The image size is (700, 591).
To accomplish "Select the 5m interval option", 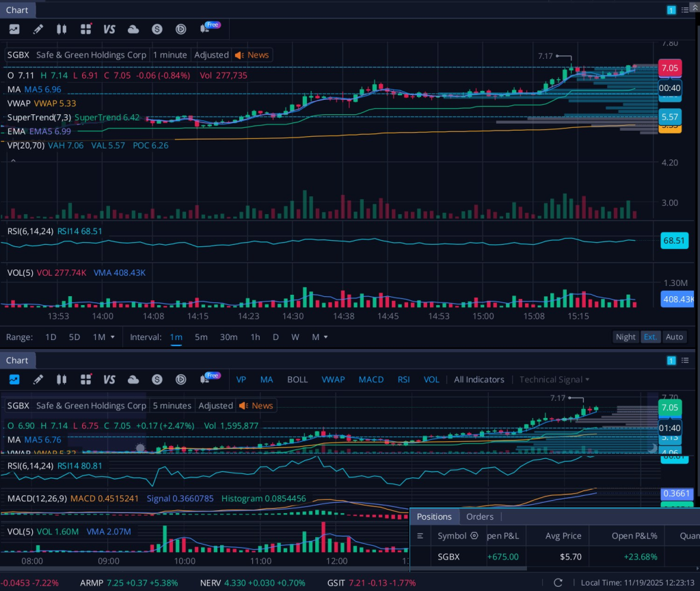I will click(x=201, y=337).
